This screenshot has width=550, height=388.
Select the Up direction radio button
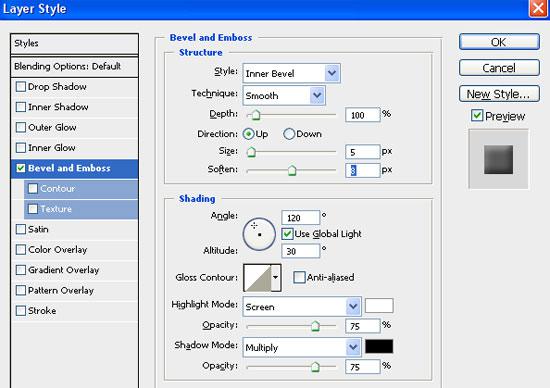tap(248, 134)
